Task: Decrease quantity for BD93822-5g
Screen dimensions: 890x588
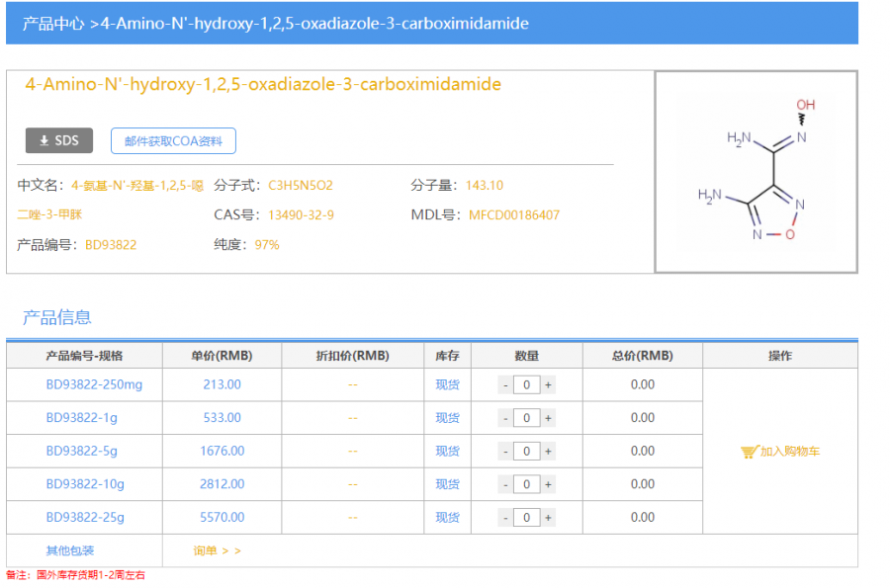Action: 505,452
